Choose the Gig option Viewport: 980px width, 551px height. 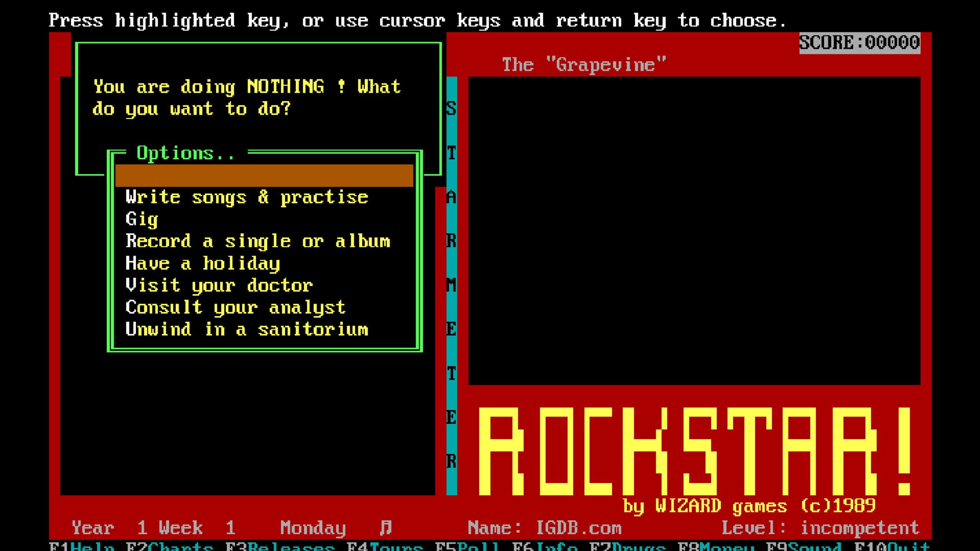tap(142, 220)
